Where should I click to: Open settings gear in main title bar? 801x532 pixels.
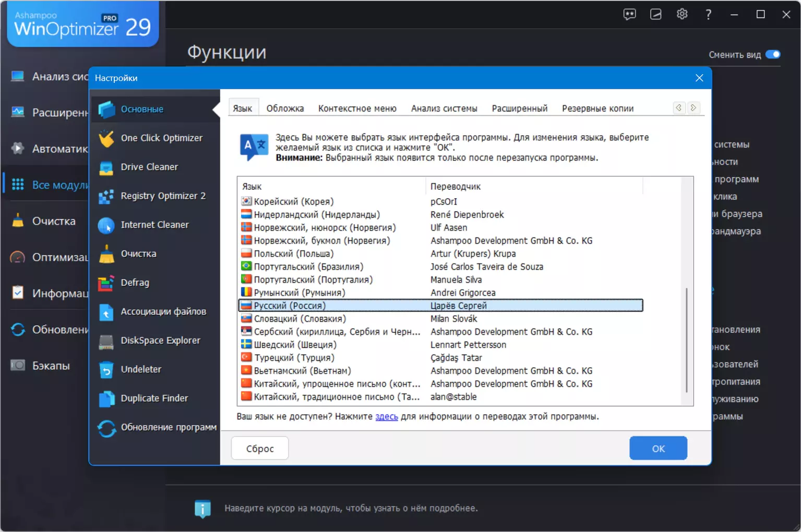pos(682,14)
